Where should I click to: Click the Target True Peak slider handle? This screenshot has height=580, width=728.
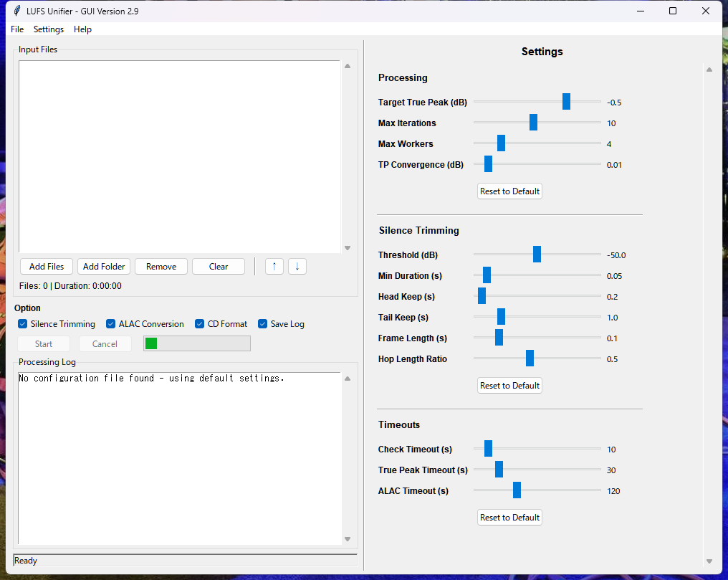click(566, 102)
